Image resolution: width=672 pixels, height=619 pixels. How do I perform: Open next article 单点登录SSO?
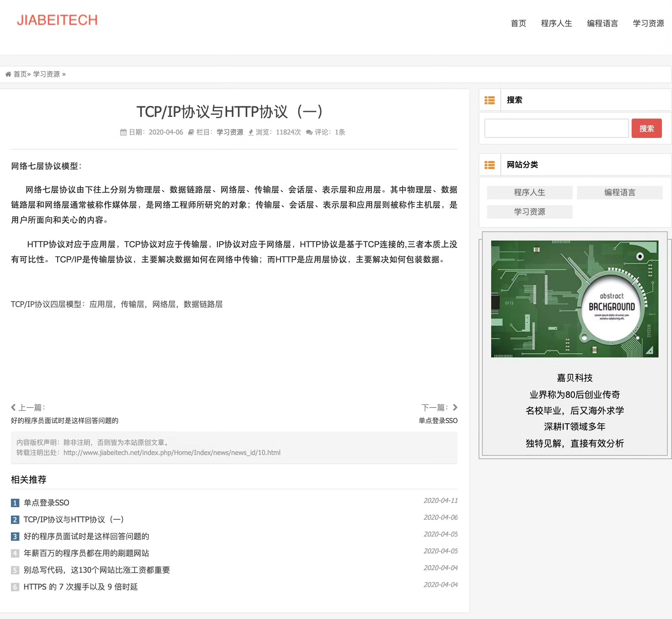438,421
